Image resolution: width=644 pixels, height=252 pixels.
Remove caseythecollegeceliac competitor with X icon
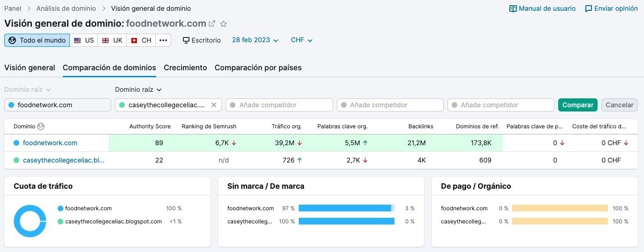click(214, 105)
